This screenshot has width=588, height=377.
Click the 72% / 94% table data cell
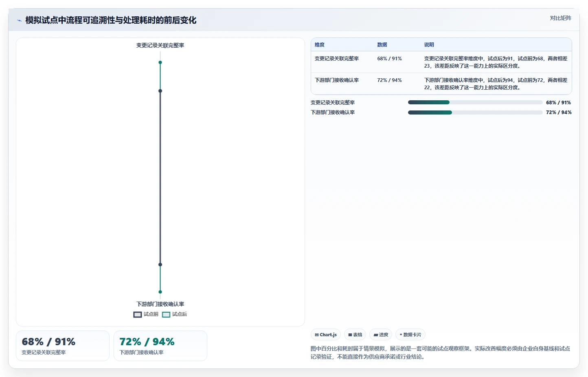[x=389, y=80]
